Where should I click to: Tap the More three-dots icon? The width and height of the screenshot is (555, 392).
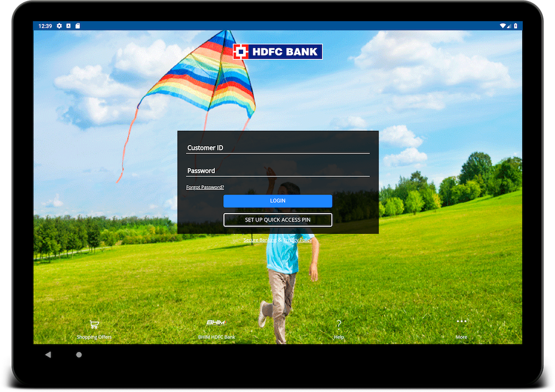(x=461, y=321)
